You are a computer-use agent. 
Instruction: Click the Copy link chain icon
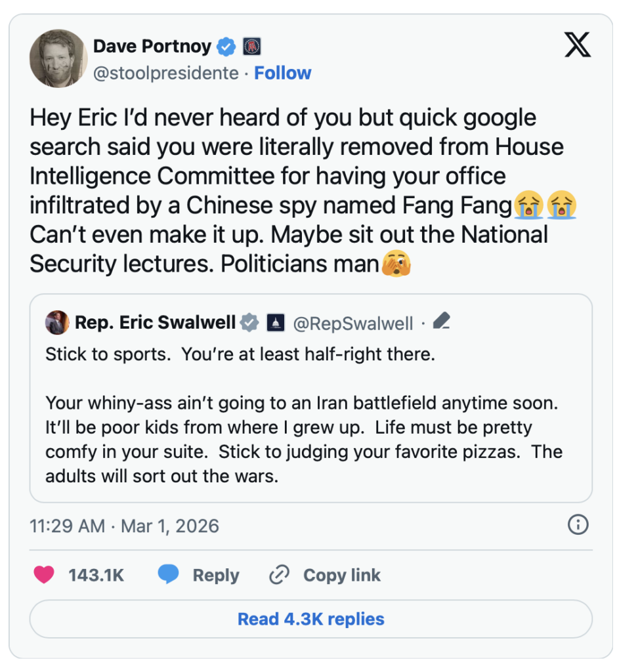pos(280,575)
